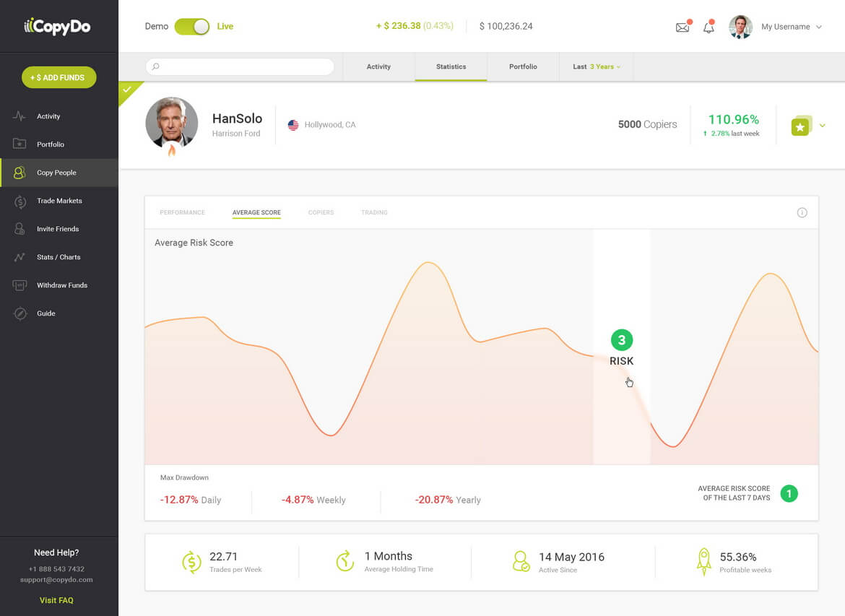This screenshot has height=616, width=845.
Task: Select the Copiers chart tab
Action: click(321, 212)
